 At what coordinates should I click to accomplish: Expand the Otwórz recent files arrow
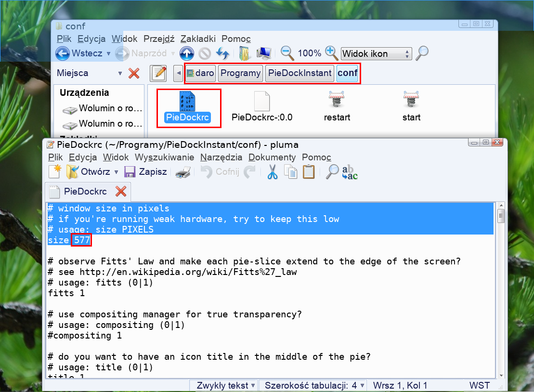[116, 172]
